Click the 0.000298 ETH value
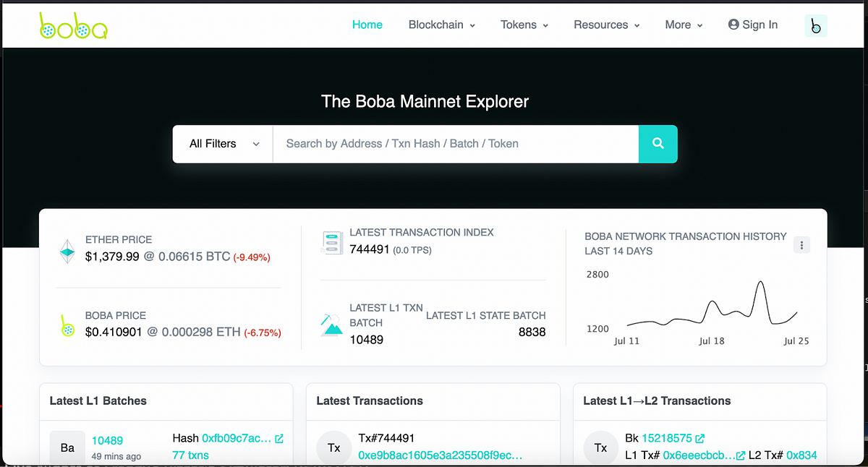This screenshot has height=467, width=868. pyautogui.click(x=201, y=333)
